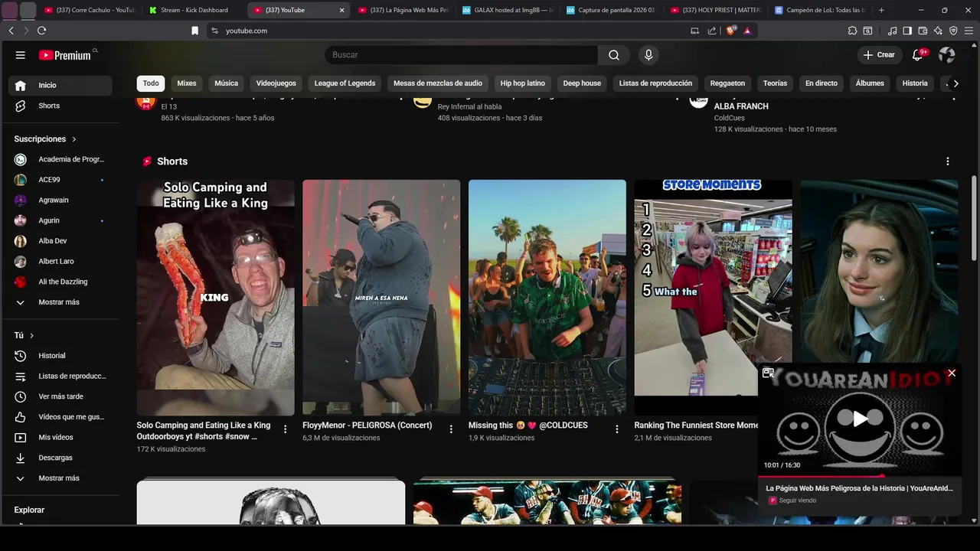
Task: Play the miniplayer video
Action: point(860,419)
